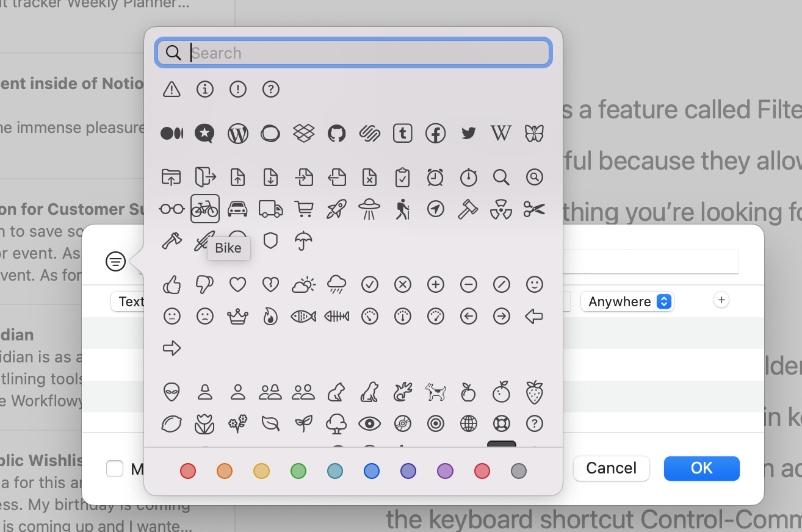Select the broken heart icon
Viewport: 802px width, 532px height.
point(271,284)
